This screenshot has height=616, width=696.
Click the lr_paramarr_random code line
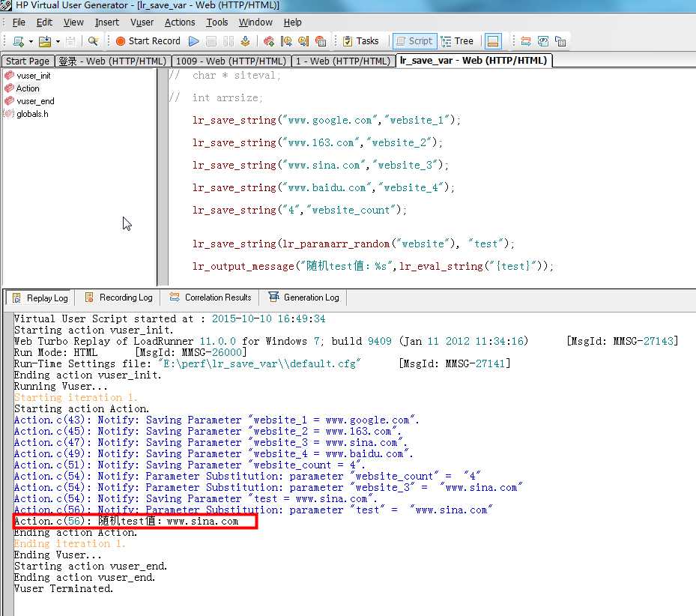click(354, 244)
